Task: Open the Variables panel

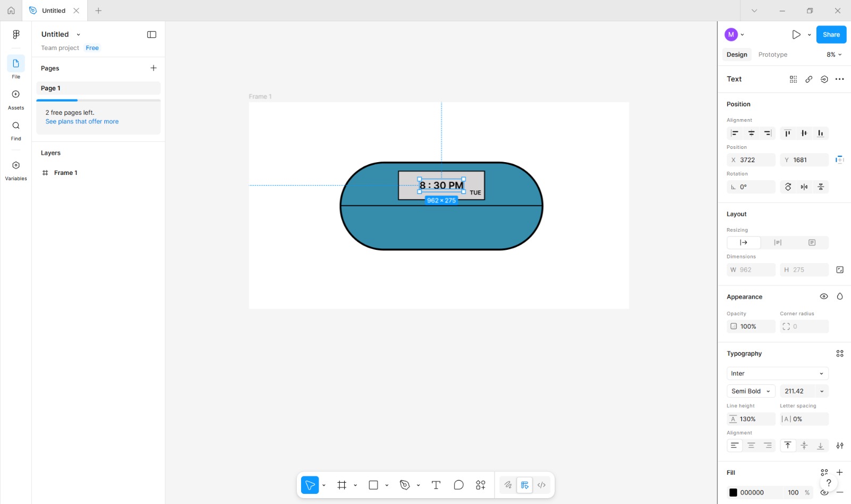Action: [15, 169]
